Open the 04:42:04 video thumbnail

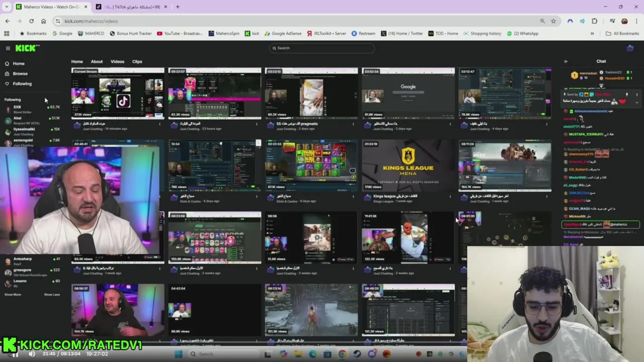(215, 310)
